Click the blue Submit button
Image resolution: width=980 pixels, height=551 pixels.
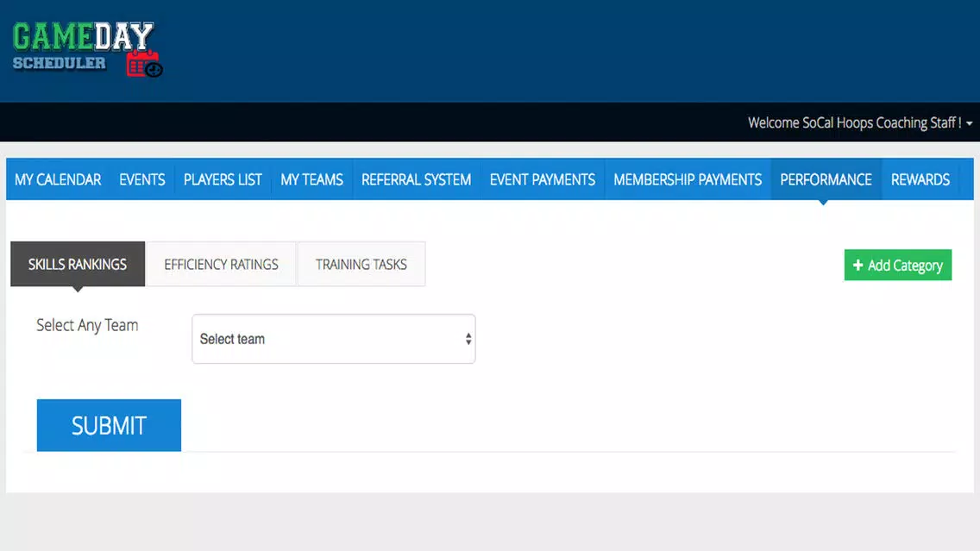coord(109,425)
